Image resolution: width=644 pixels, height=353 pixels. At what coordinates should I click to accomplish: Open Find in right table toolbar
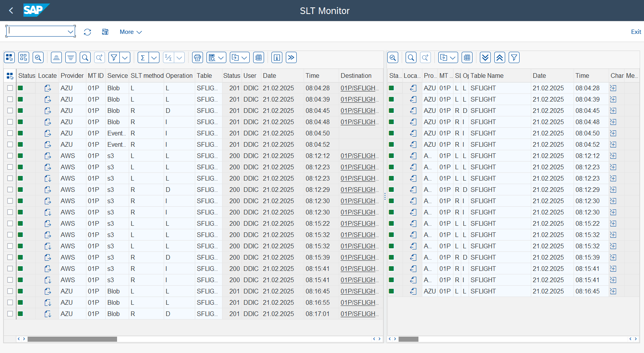click(x=411, y=58)
